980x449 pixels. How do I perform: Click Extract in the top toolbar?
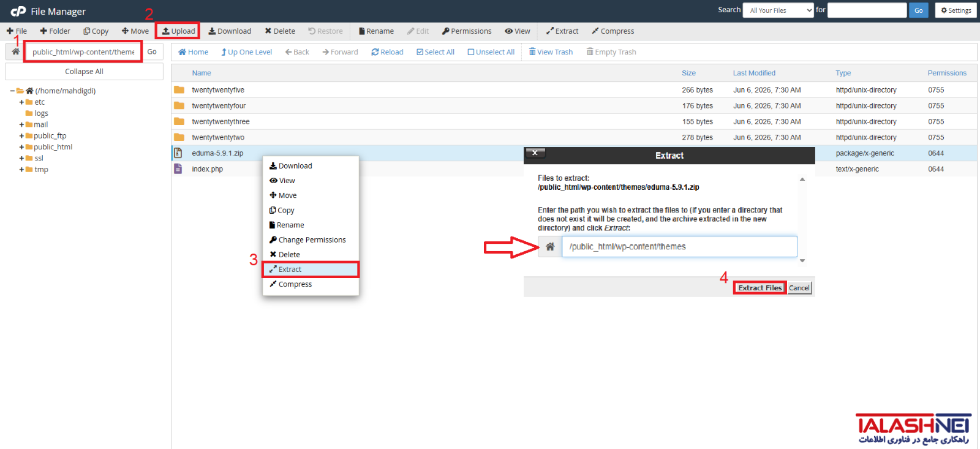coord(562,31)
